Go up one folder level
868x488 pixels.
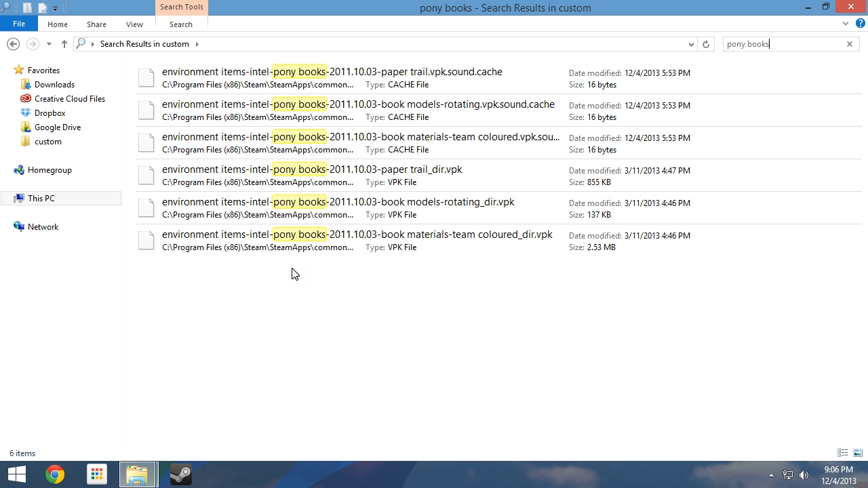(64, 44)
